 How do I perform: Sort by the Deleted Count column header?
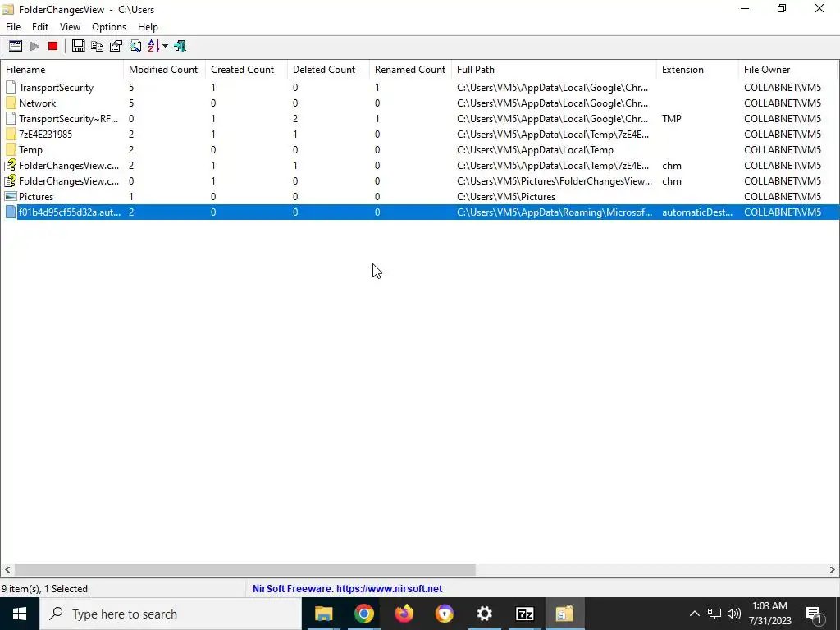(x=328, y=70)
